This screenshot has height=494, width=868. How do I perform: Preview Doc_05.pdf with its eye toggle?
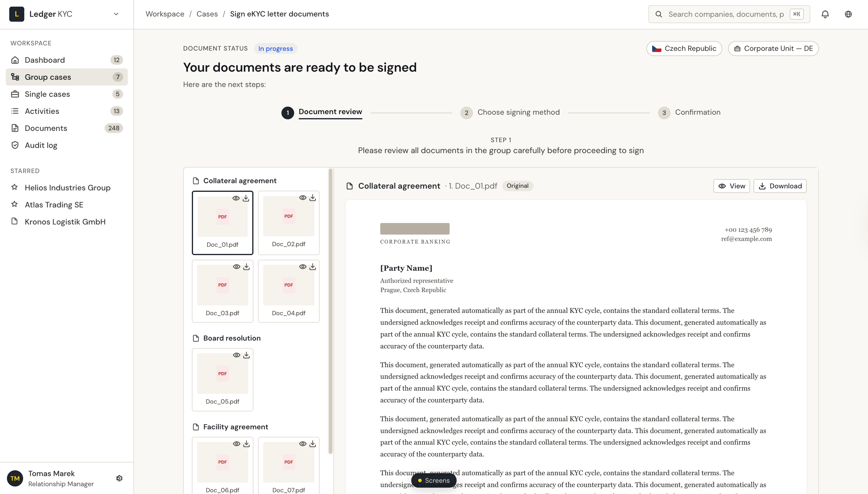pyautogui.click(x=237, y=355)
